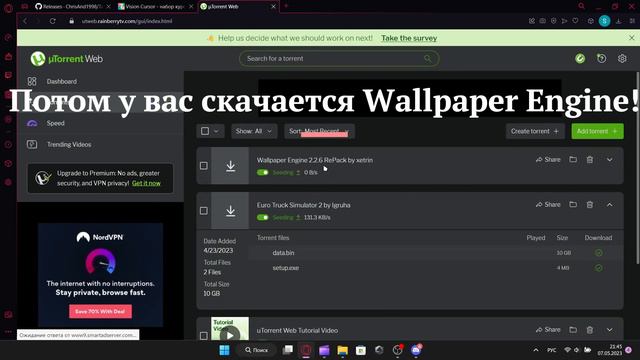Select the Euro Truck Simulator 2 checkbox
The width and height of the screenshot is (640, 360).
click(x=204, y=211)
